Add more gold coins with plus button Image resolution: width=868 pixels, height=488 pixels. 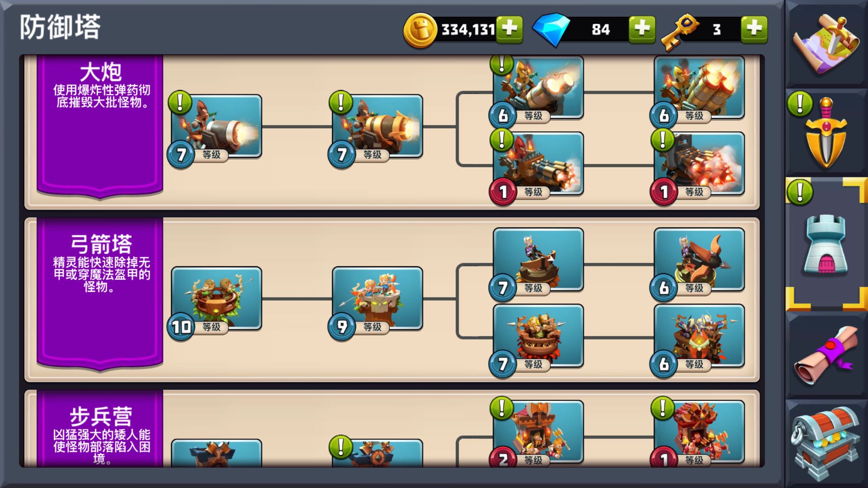(510, 29)
